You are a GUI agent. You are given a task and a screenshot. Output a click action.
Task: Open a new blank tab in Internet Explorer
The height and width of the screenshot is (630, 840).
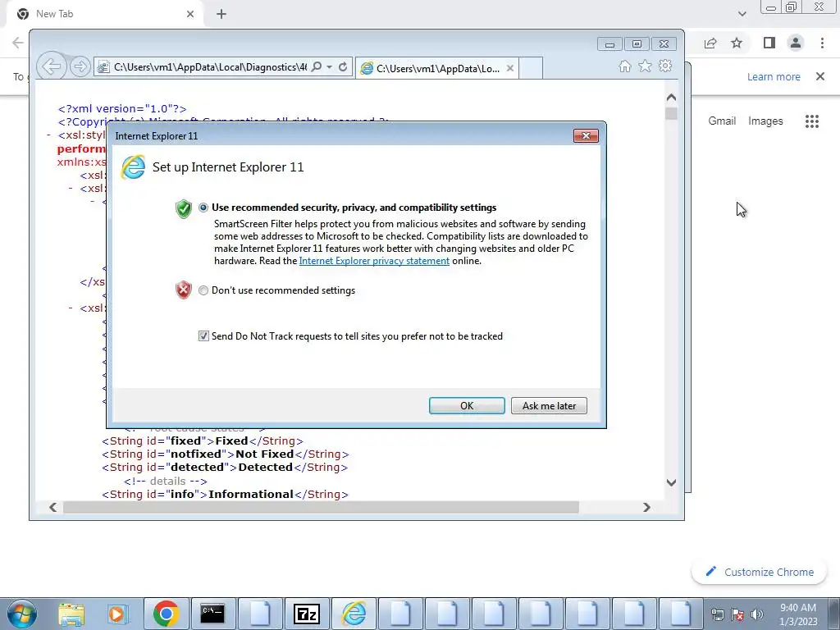[x=531, y=69]
